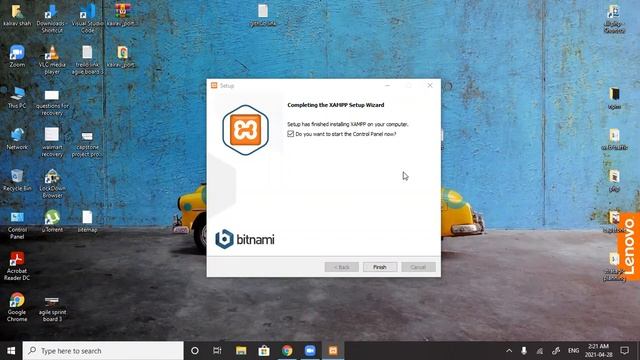Click the XAMPP setup taskbar icon

click(333, 351)
